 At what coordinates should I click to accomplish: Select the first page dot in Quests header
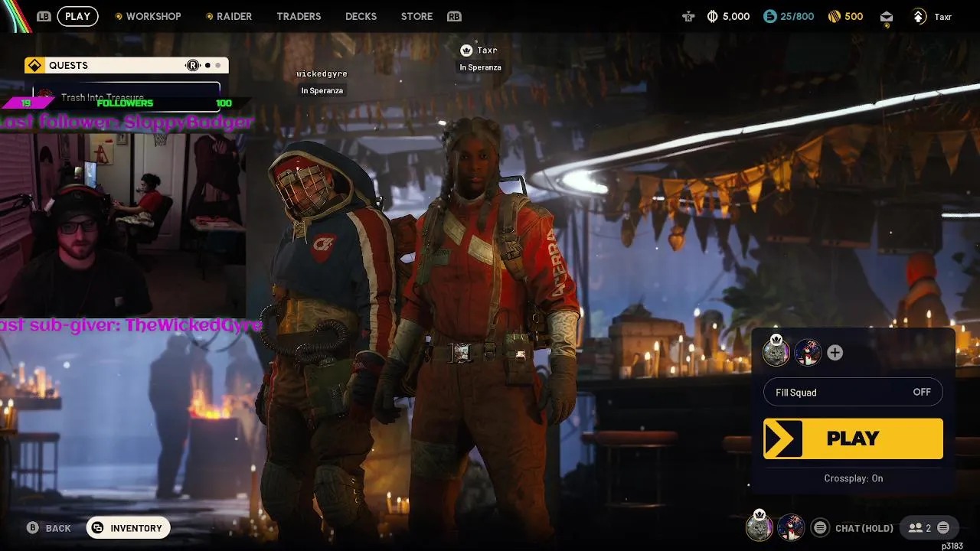tap(207, 65)
